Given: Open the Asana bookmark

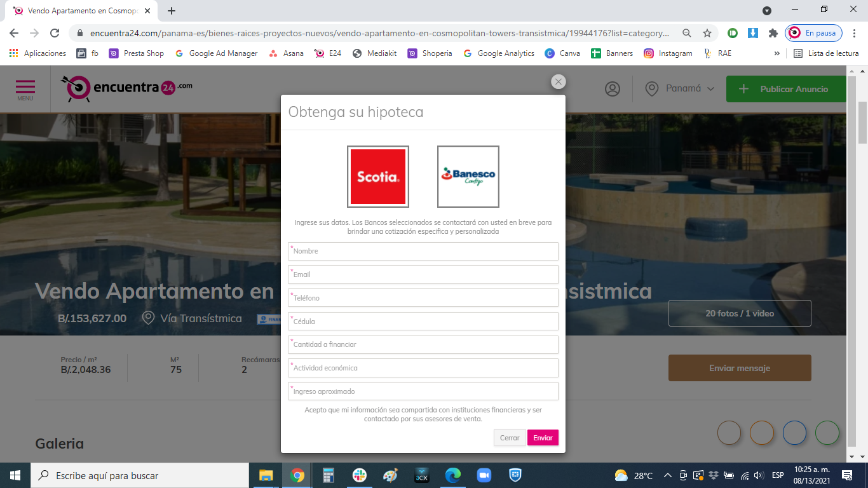Looking at the screenshot, I should 286,53.
